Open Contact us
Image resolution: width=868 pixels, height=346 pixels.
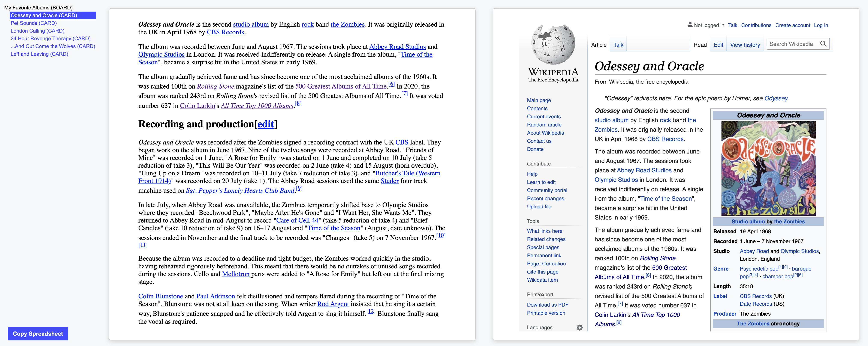(539, 141)
